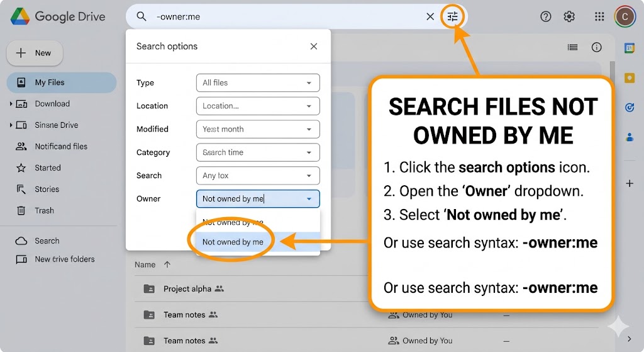Open the Contacts side panel icon
This screenshot has width=644, height=352.
pos(629,137)
